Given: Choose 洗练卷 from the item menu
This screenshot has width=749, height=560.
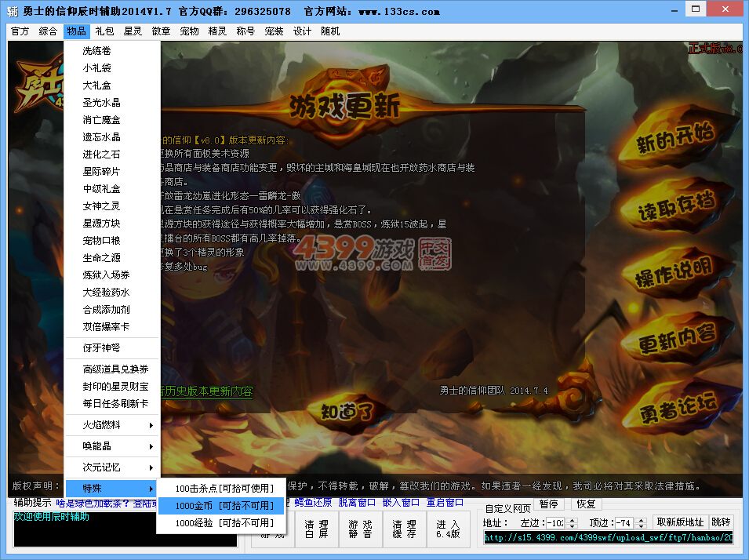Looking at the screenshot, I should tap(112, 51).
